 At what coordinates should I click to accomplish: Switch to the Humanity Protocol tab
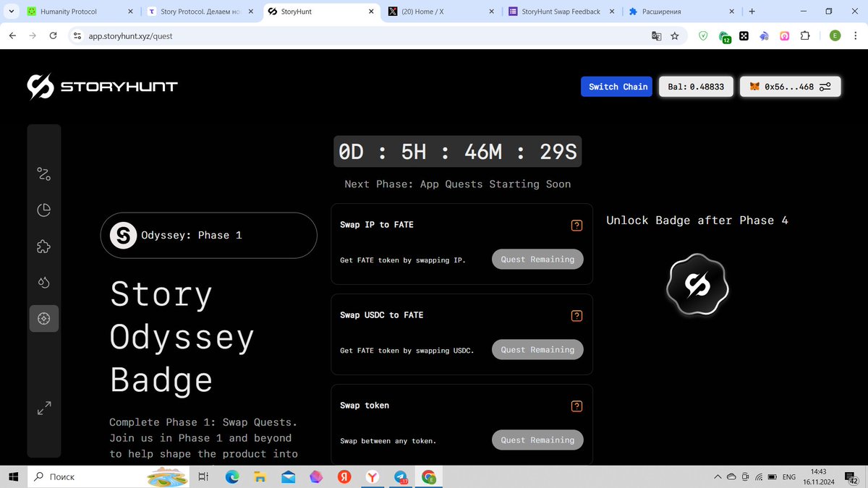(x=80, y=12)
